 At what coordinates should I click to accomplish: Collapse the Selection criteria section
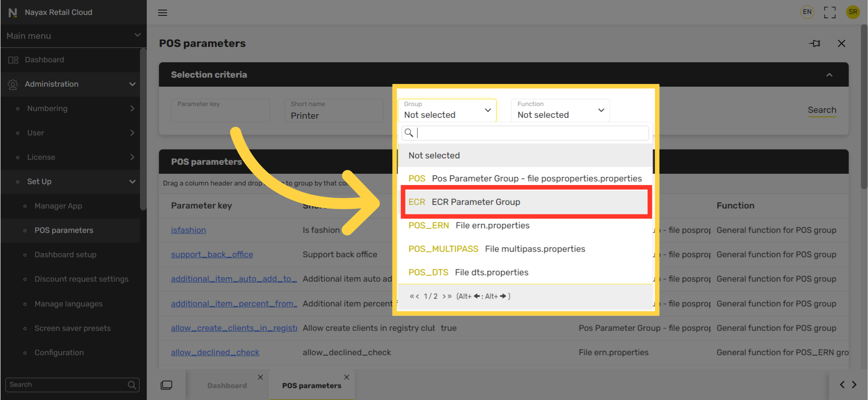coord(829,75)
